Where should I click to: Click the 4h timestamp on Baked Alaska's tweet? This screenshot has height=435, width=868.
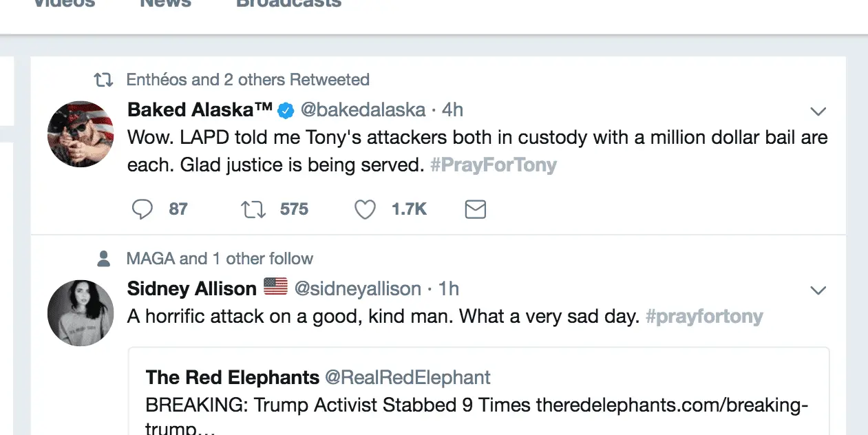[452, 110]
